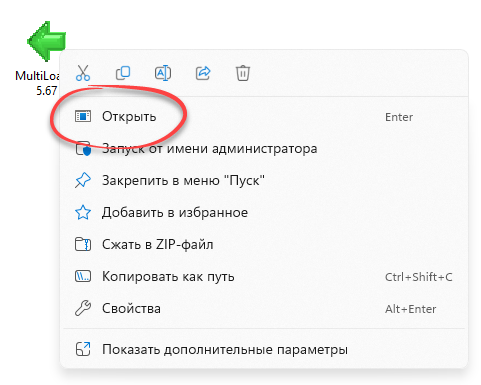Click the Copy icon in context menu
The height and width of the screenshot is (385, 481).
[x=123, y=73]
